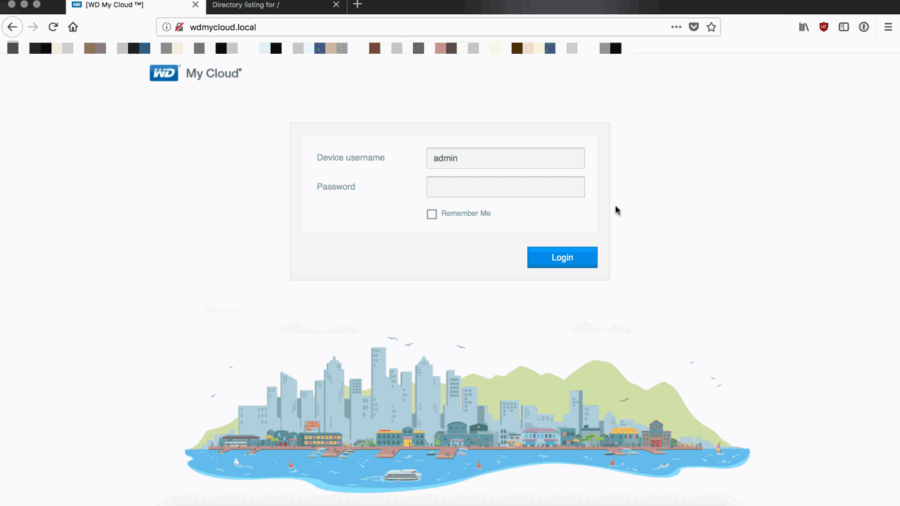Click the Device username label

tap(351, 158)
